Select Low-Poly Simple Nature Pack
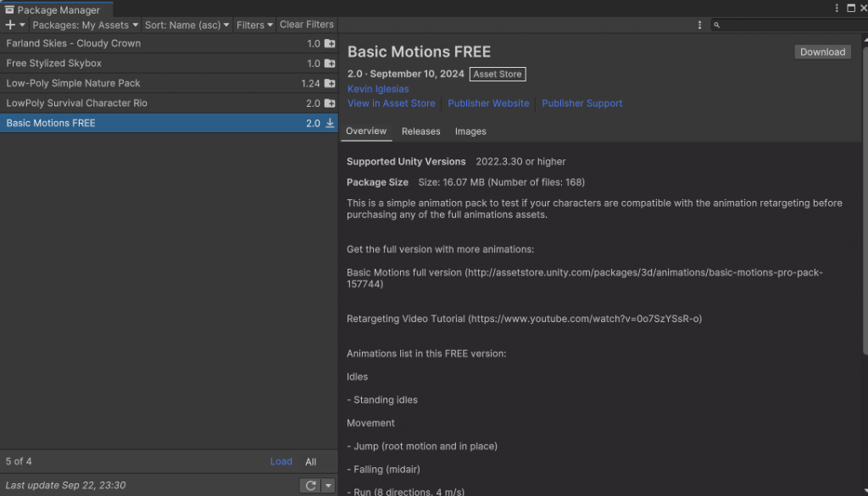Screen dimensions: 868x496 point(169,83)
